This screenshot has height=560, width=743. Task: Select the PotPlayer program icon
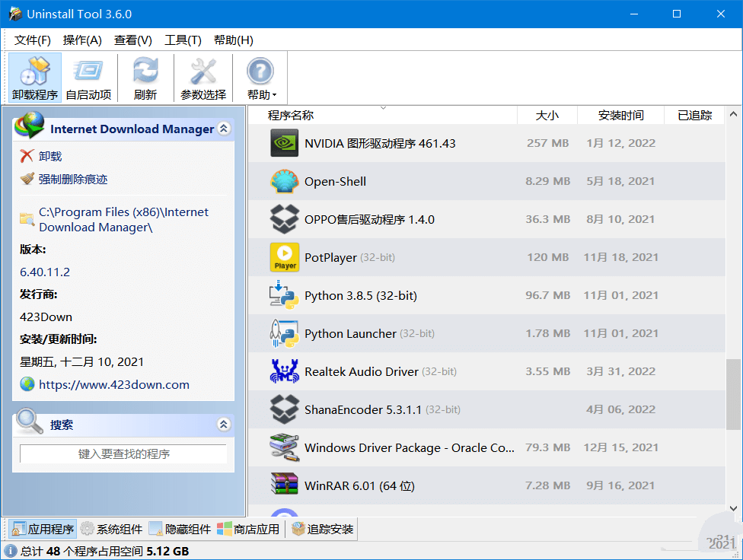tap(285, 257)
